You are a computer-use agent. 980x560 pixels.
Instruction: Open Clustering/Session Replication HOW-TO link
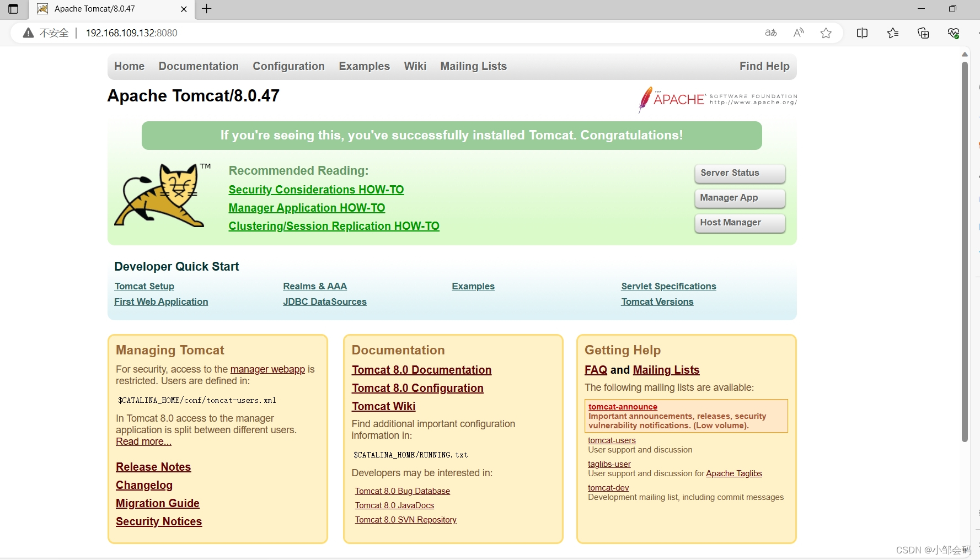click(334, 226)
